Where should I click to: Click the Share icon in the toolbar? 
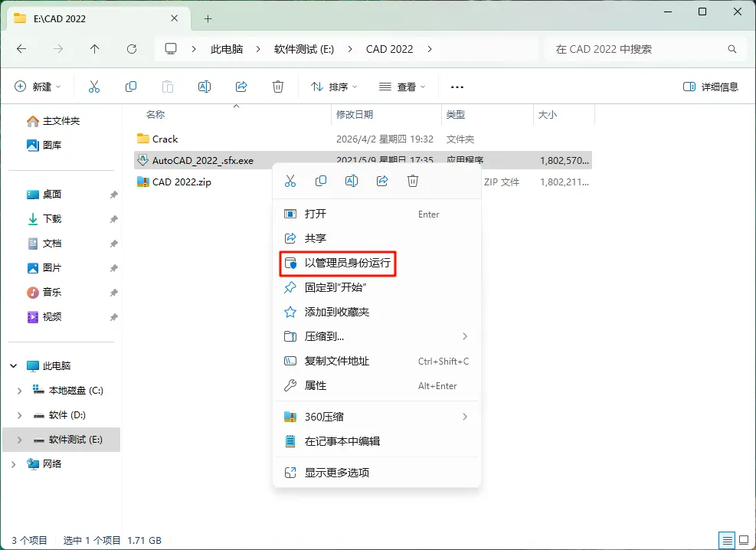(x=241, y=87)
